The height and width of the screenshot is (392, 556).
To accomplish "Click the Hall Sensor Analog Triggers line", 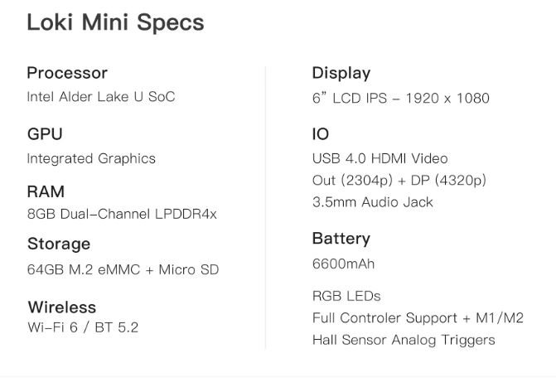I will [x=404, y=340].
